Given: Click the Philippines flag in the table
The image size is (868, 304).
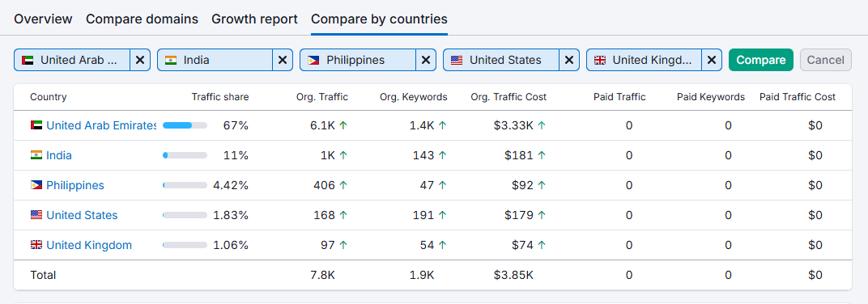Looking at the screenshot, I should (36, 185).
